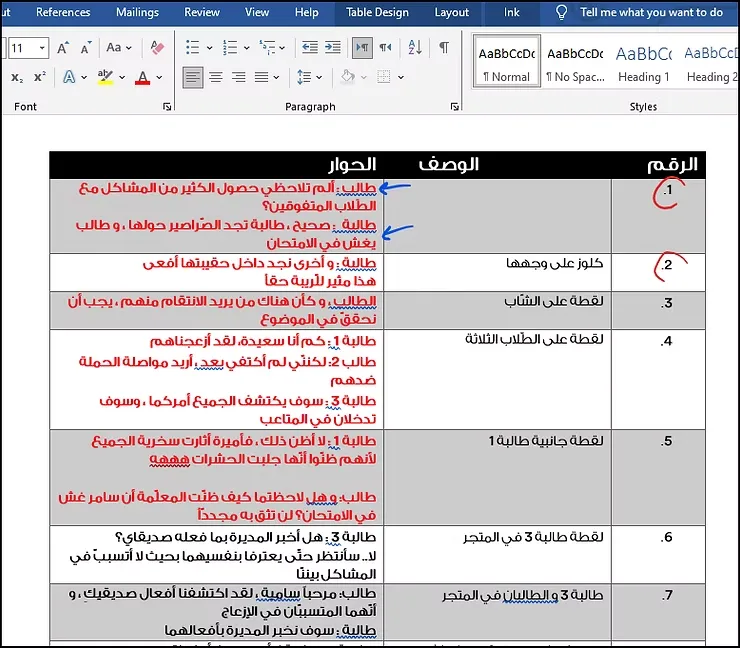Image resolution: width=740 pixels, height=648 pixels.
Task: Switch to the table Layout tab
Action: click(x=452, y=12)
